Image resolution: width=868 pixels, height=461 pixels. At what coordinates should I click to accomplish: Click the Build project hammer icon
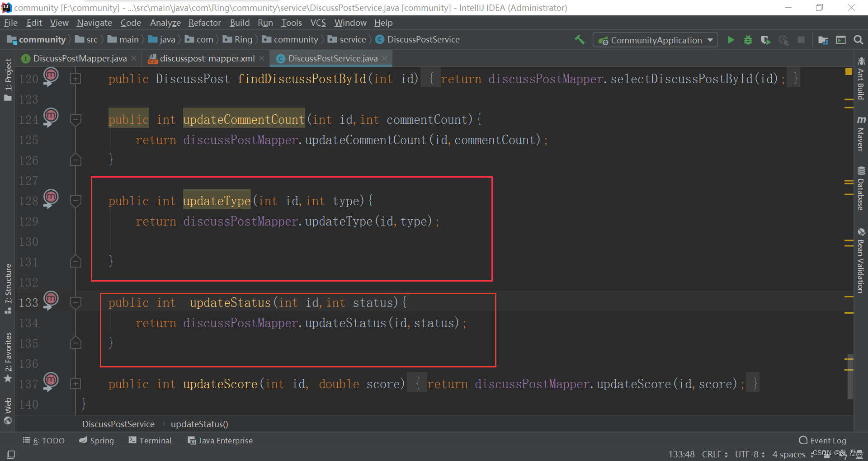pyautogui.click(x=579, y=40)
